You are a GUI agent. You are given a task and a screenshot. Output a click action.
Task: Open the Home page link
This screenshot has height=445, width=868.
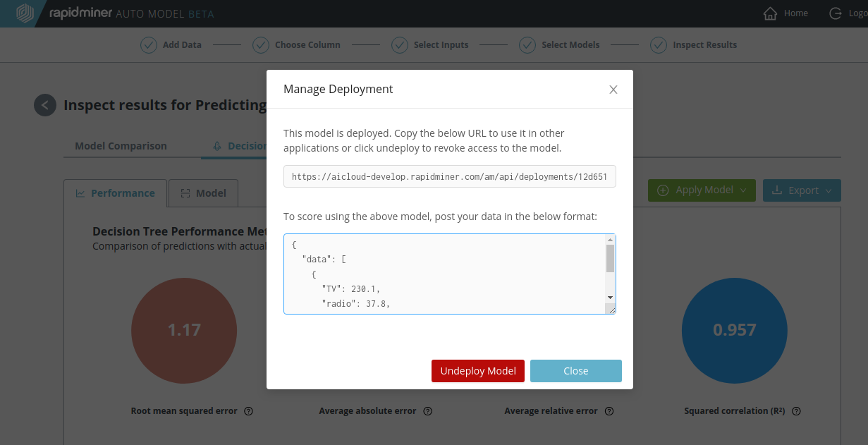[x=786, y=13]
